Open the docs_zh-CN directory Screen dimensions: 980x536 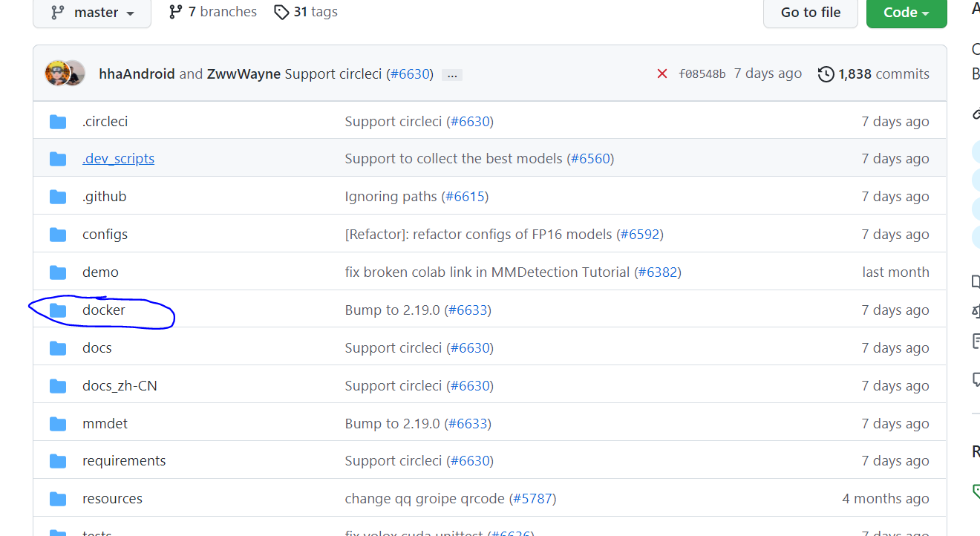point(120,385)
